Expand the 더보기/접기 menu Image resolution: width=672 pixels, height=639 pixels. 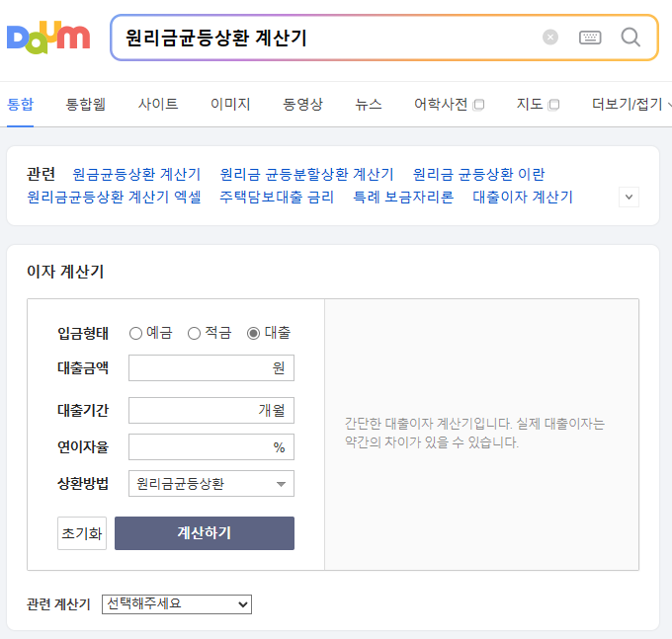pyautogui.click(x=631, y=104)
